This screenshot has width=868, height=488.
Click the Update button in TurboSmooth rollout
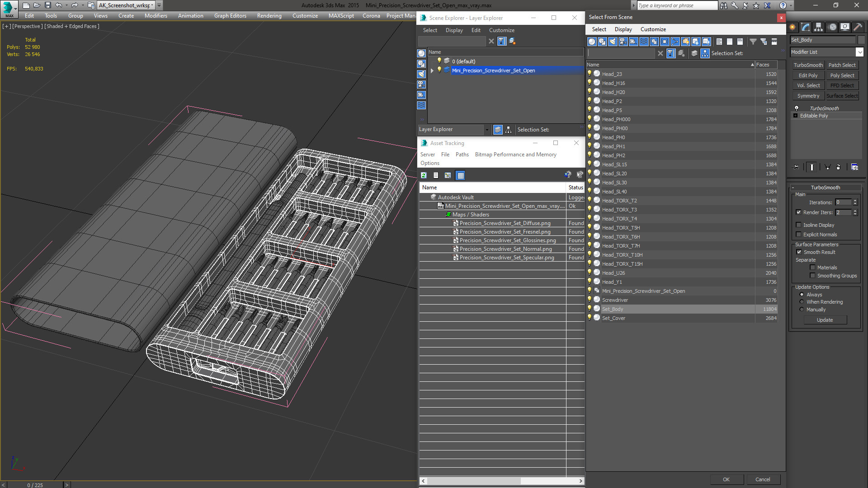click(825, 320)
